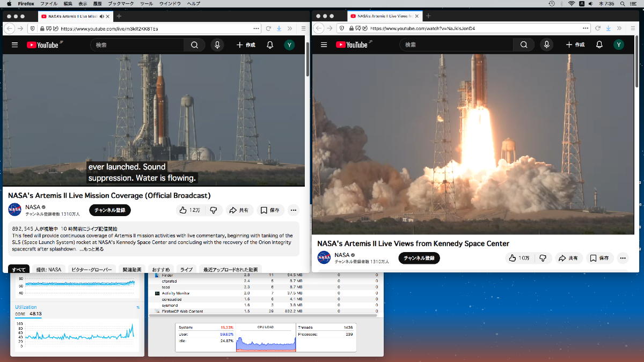The image size is (644, 362).
Task: Click 作成 create button in left window
Action: (x=246, y=45)
